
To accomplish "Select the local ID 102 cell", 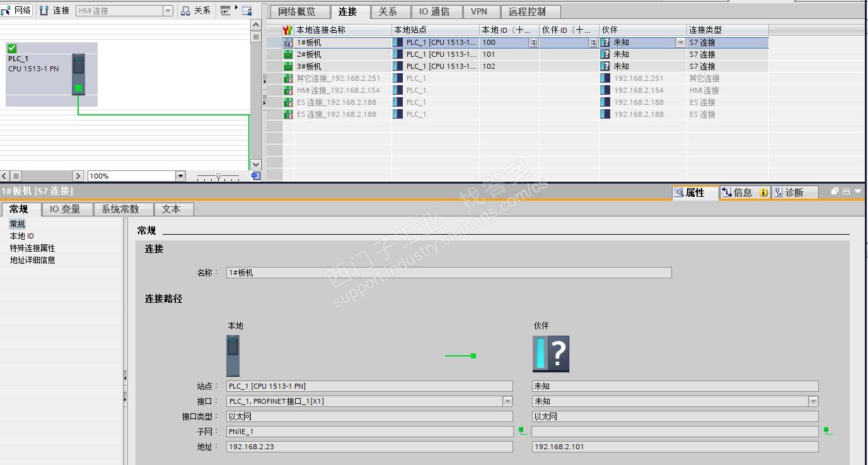I will (x=509, y=66).
